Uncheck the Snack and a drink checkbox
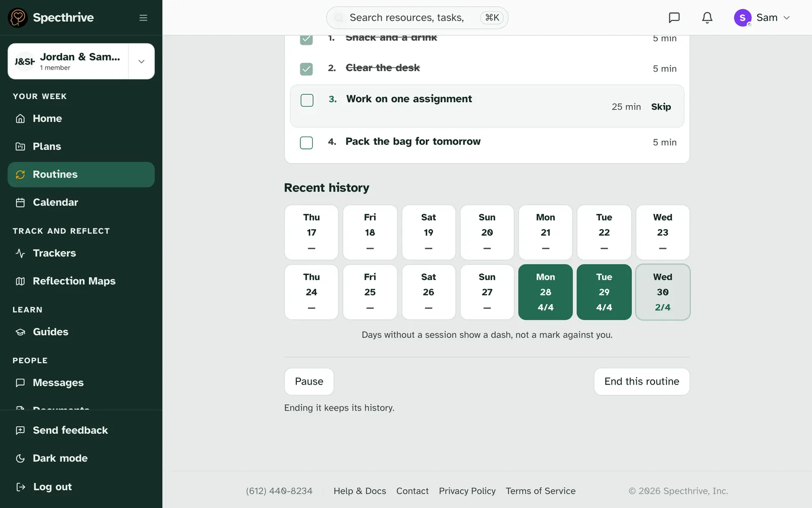The image size is (812, 508). [x=307, y=39]
